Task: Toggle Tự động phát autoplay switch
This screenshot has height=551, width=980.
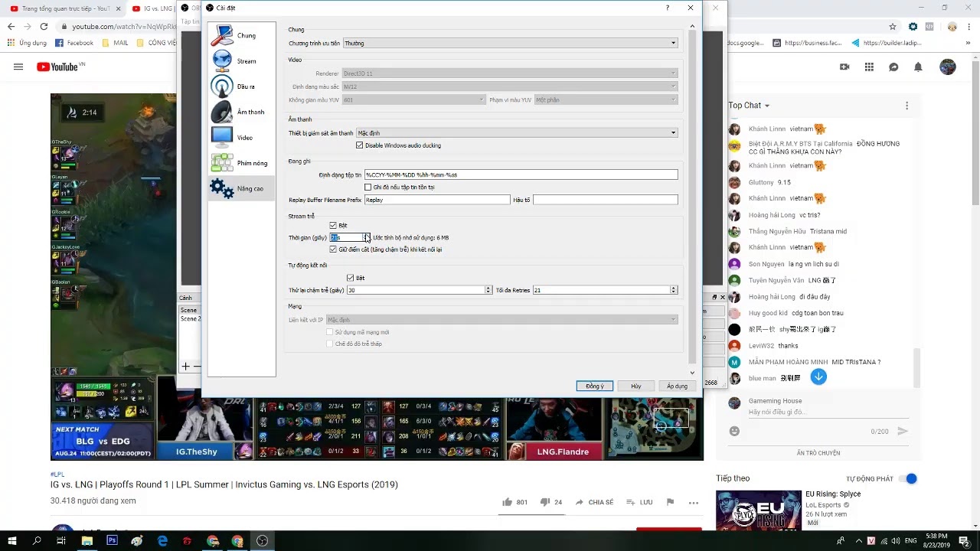Action: (907, 478)
